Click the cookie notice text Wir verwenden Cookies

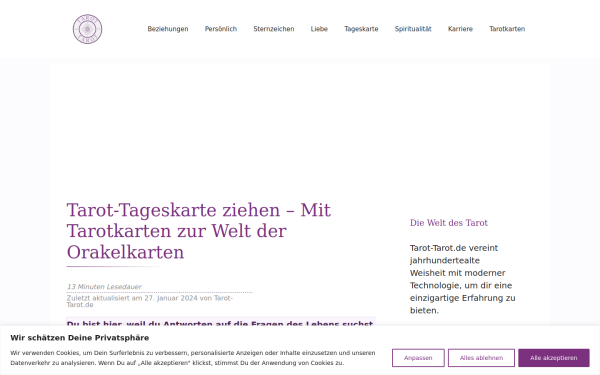pyautogui.click(x=193, y=358)
